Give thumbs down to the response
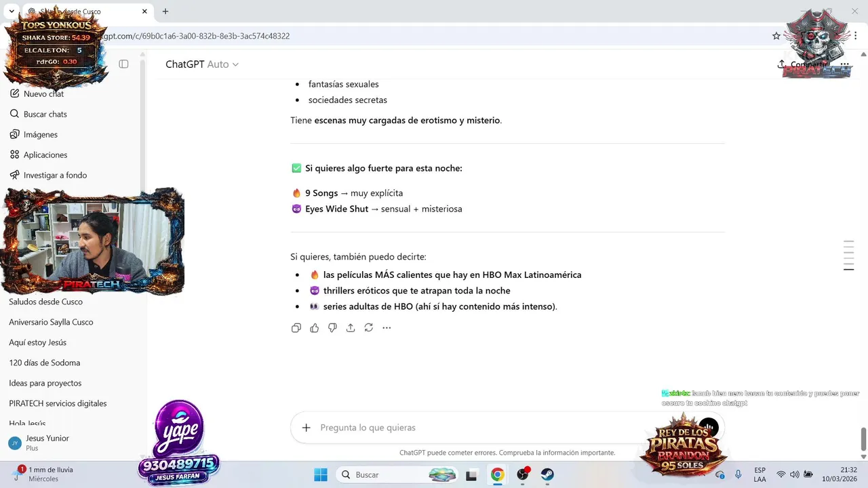 pyautogui.click(x=332, y=328)
